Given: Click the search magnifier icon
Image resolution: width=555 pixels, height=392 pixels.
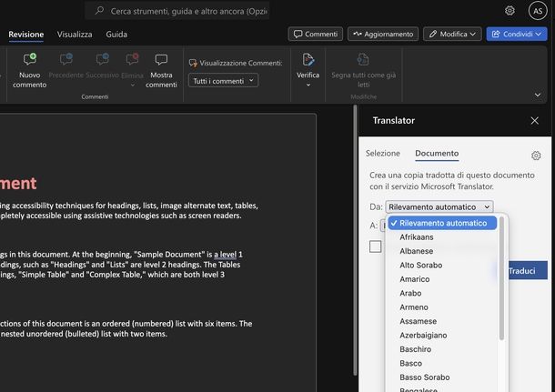Looking at the screenshot, I should pyautogui.click(x=99, y=11).
